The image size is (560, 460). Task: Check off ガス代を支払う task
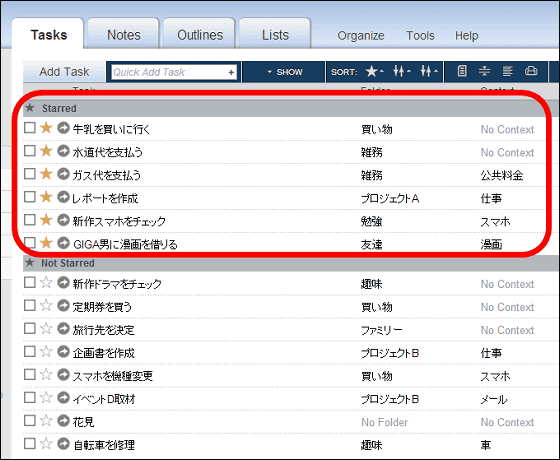(x=30, y=174)
